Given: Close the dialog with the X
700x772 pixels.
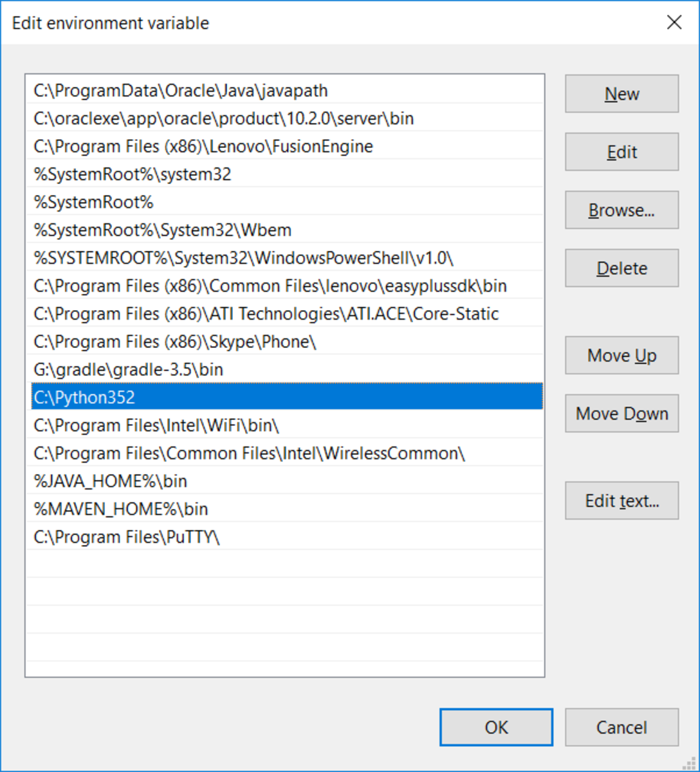Looking at the screenshot, I should point(674,22).
